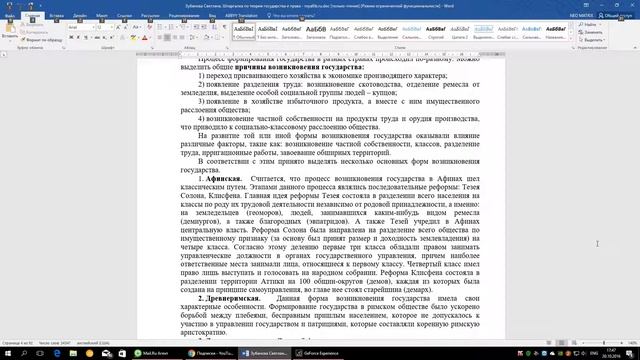Align paragraph text right
The image size is (640, 360).
(x=175, y=38)
